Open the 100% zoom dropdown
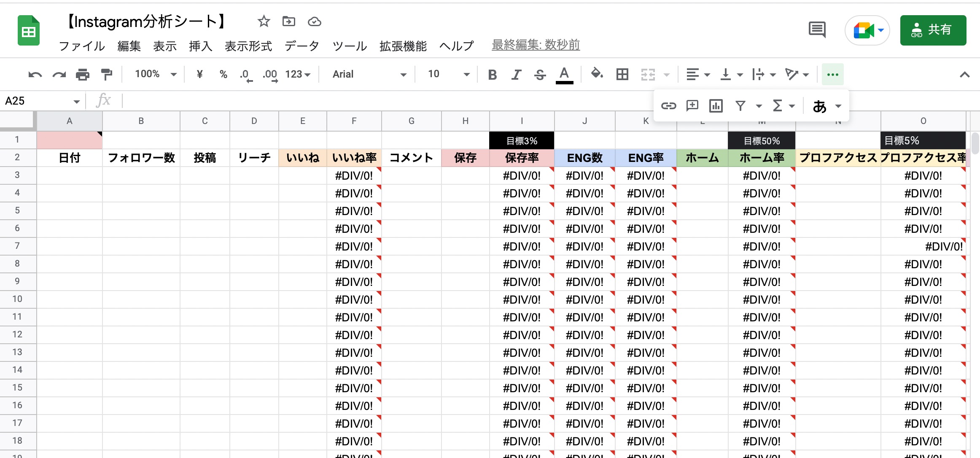 (x=155, y=75)
